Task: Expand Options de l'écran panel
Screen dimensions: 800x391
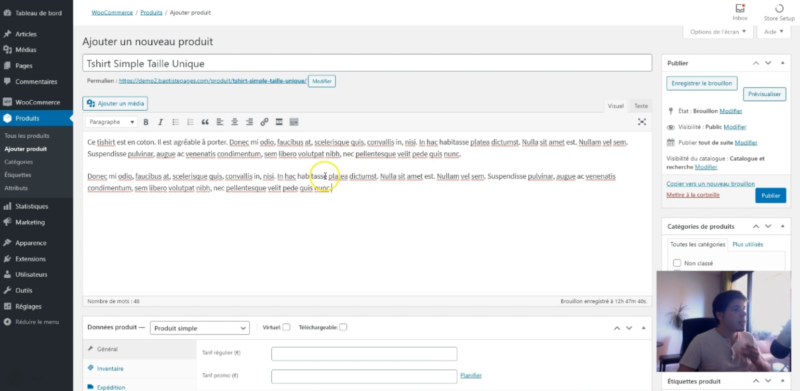Action: tap(718, 32)
